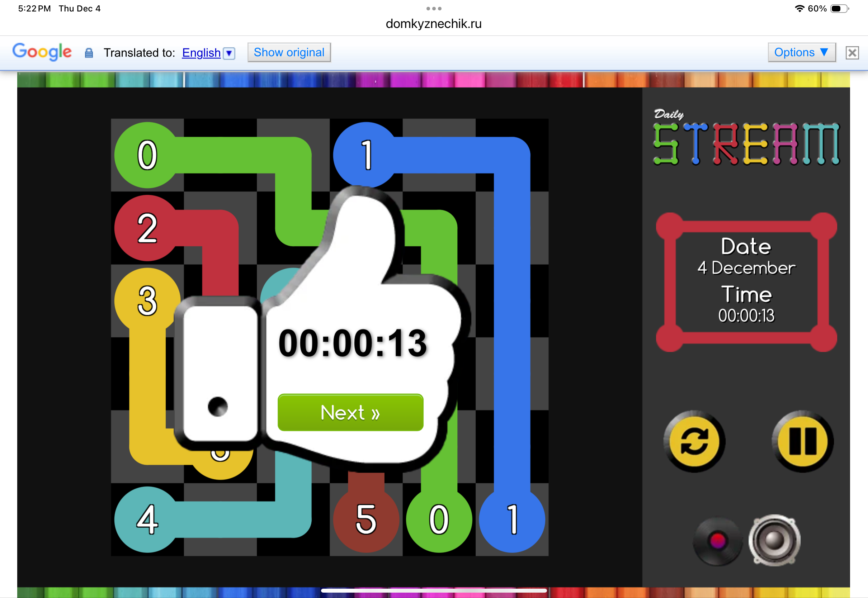This screenshot has height=598, width=868.
Task: Click the Google logo
Action: (42, 52)
